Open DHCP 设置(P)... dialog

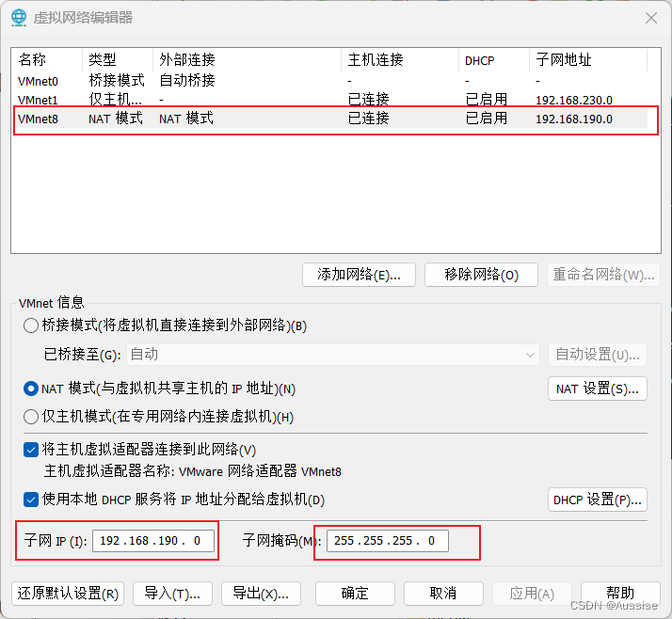597,499
